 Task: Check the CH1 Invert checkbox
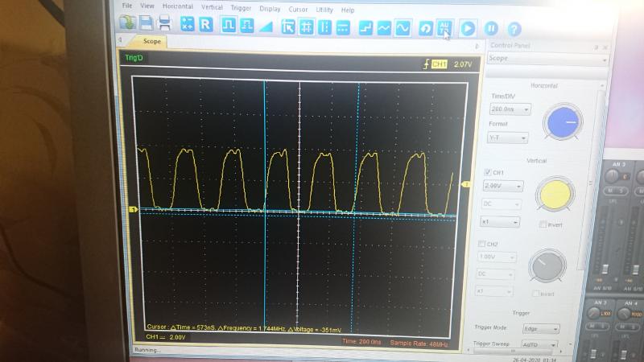click(x=543, y=224)
